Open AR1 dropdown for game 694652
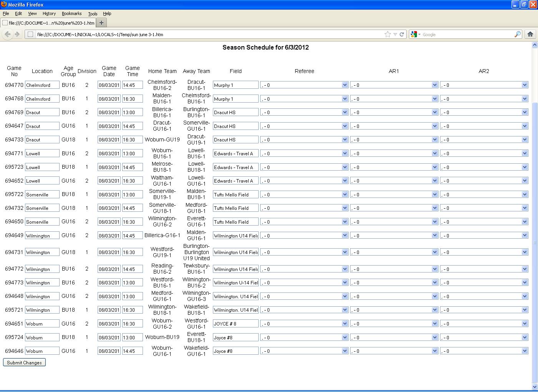 tap(394, 181)
